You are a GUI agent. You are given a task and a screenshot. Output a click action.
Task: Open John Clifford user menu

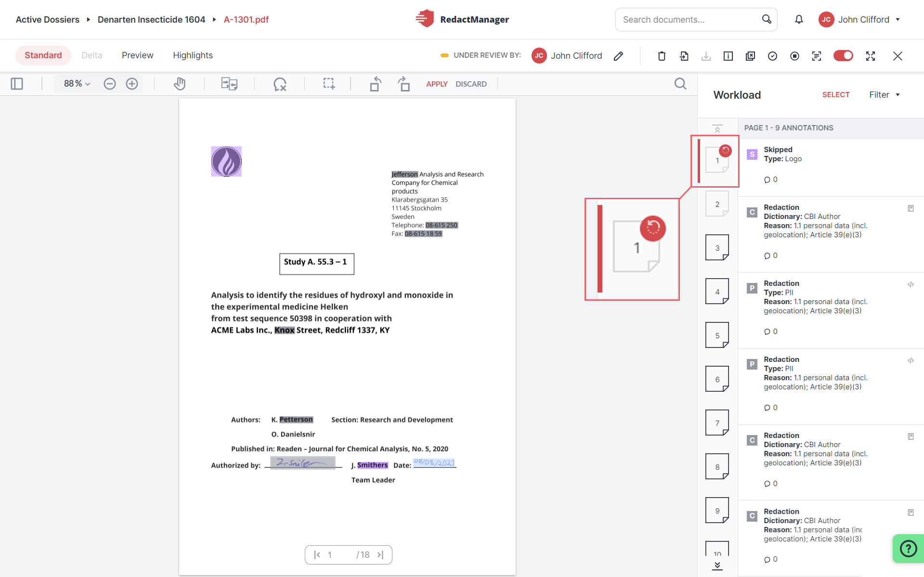[x=859, y=19]
